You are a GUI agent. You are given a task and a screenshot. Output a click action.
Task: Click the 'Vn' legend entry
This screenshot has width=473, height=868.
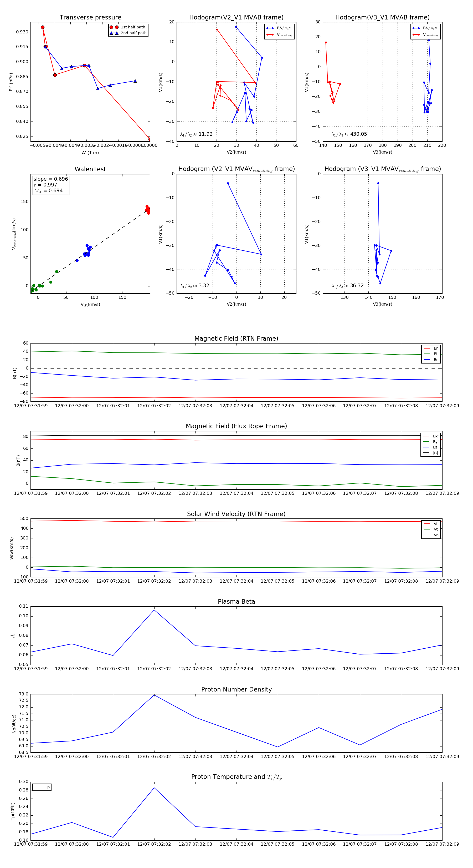431,535
